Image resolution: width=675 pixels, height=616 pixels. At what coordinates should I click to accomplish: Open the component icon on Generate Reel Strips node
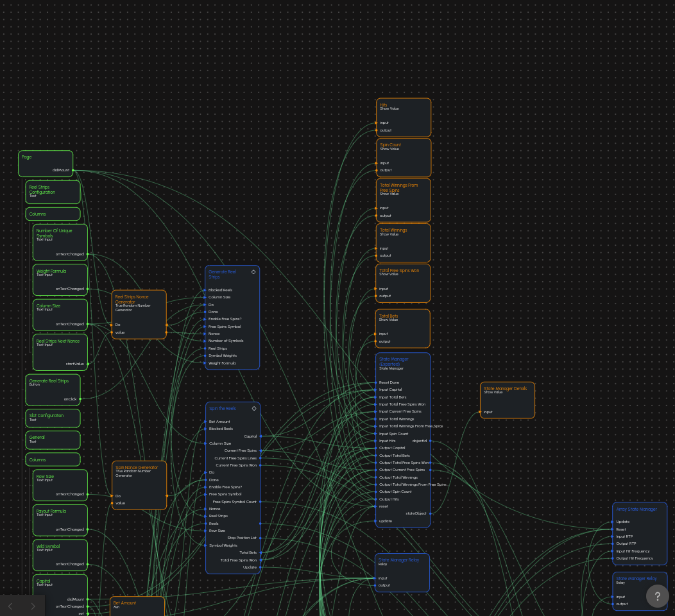click(x=253, y=271)
